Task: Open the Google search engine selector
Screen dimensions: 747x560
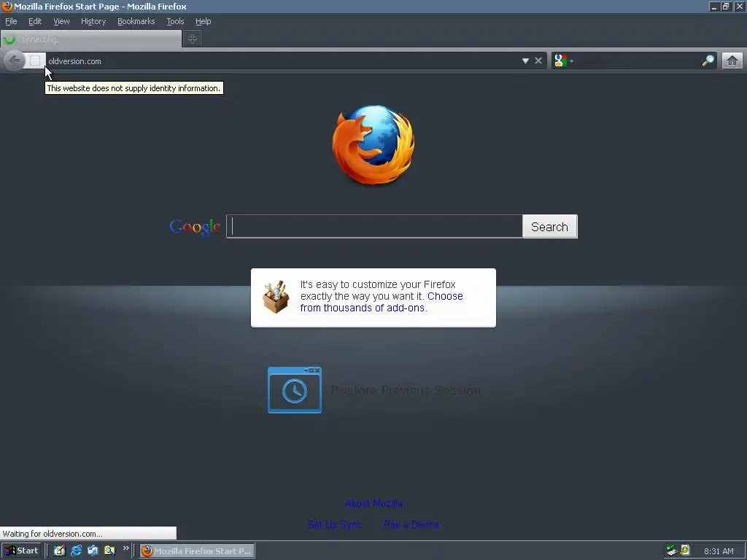Action: [x=563, y=61]
